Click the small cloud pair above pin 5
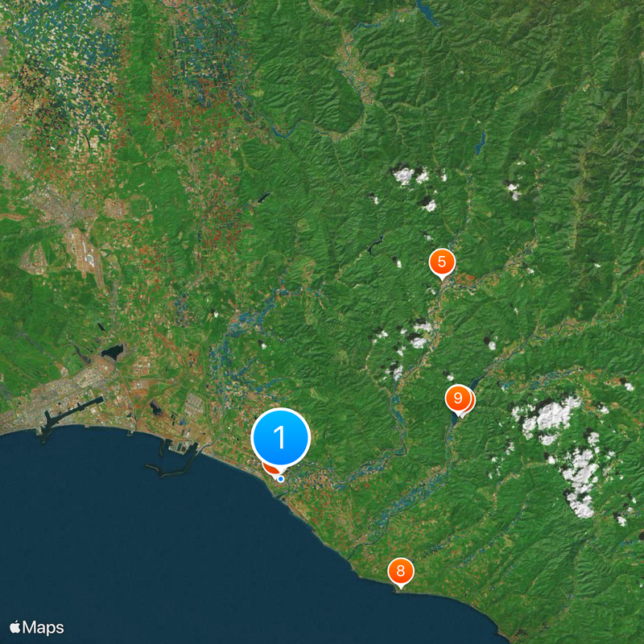Image resolution: width=644 pixels, height=644 pixels. click(x=412, y=175)
